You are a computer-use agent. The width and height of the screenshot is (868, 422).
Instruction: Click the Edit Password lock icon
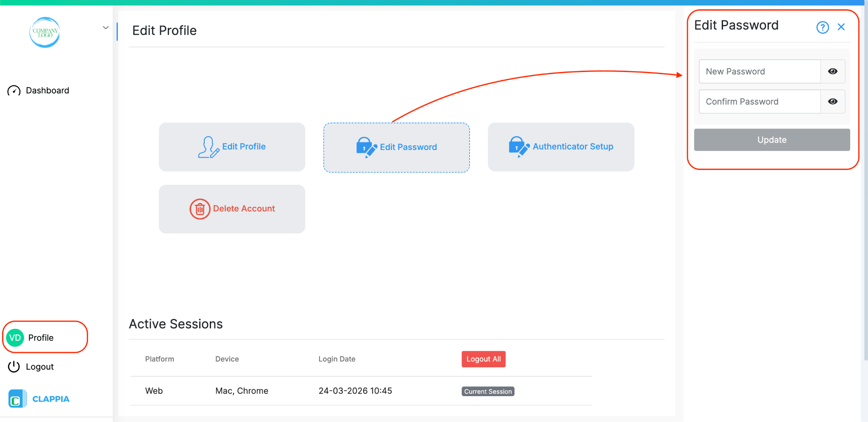(x=367, y=147)
